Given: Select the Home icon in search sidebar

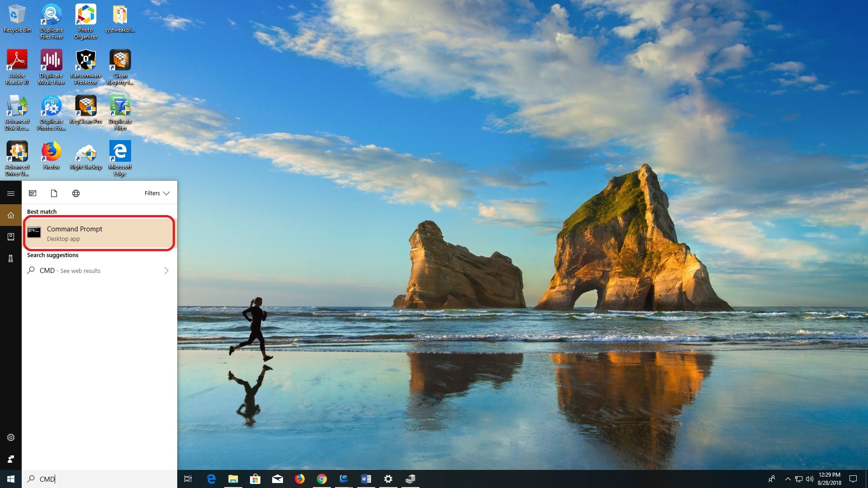Looking at the screenshot, I should point(11,216).
